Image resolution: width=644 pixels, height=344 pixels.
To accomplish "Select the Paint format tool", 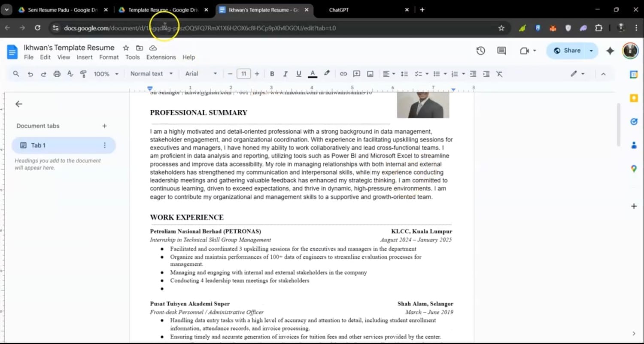I will pyautogui.click(x=83, y=74).
